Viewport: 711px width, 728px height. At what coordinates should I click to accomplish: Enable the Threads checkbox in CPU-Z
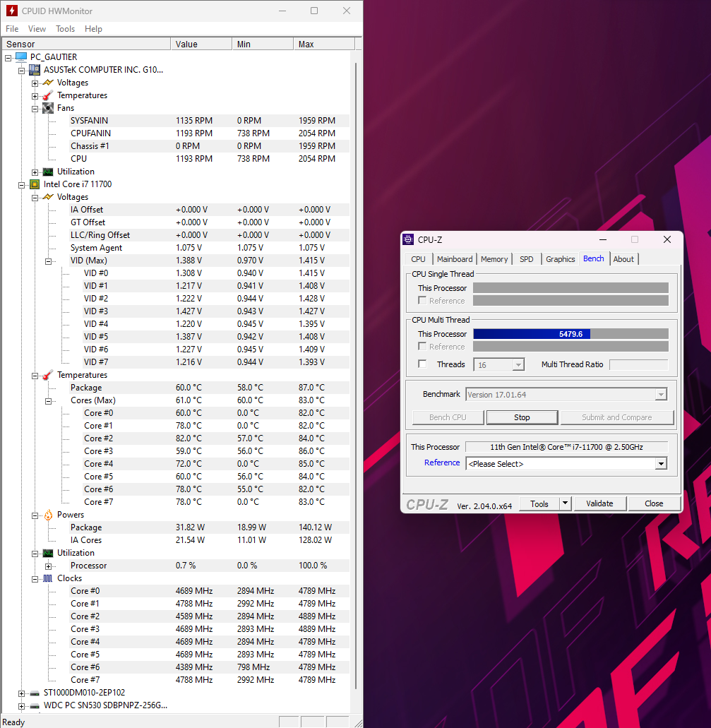(422, 364)
